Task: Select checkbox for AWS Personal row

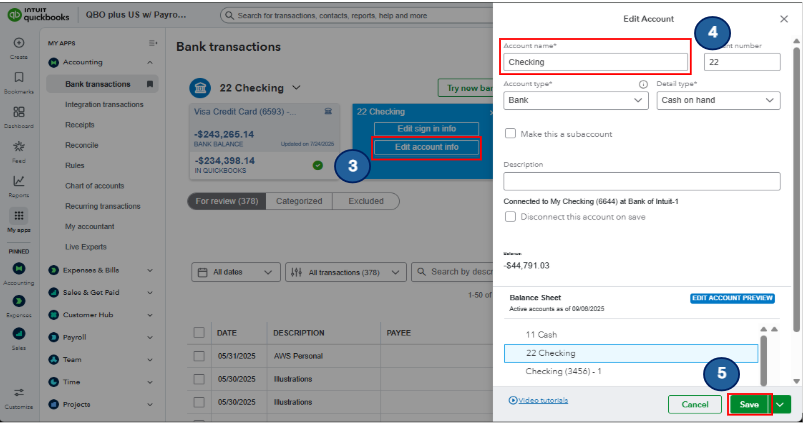Action: pos(199,356)
